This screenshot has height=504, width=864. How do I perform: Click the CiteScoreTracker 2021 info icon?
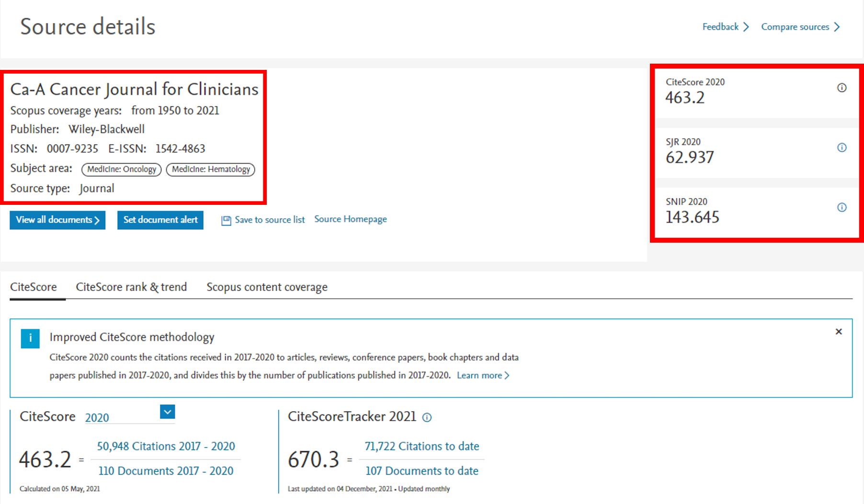point(427,417)
